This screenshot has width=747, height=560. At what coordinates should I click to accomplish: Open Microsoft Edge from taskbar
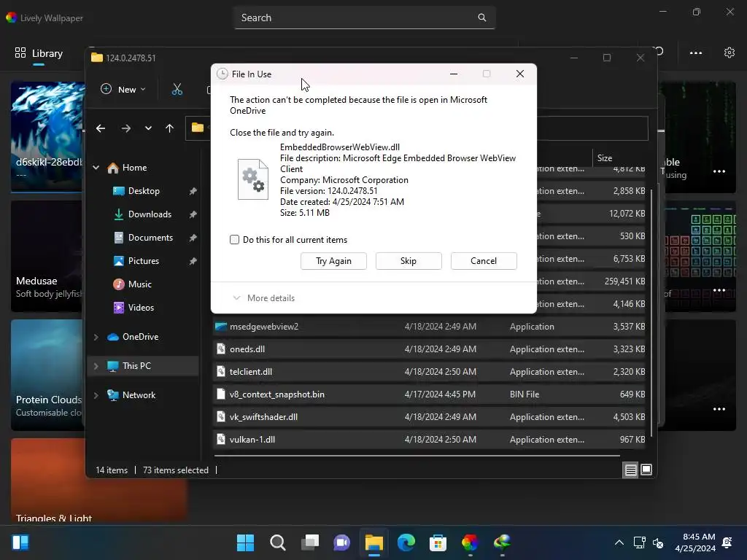point(406,542)
